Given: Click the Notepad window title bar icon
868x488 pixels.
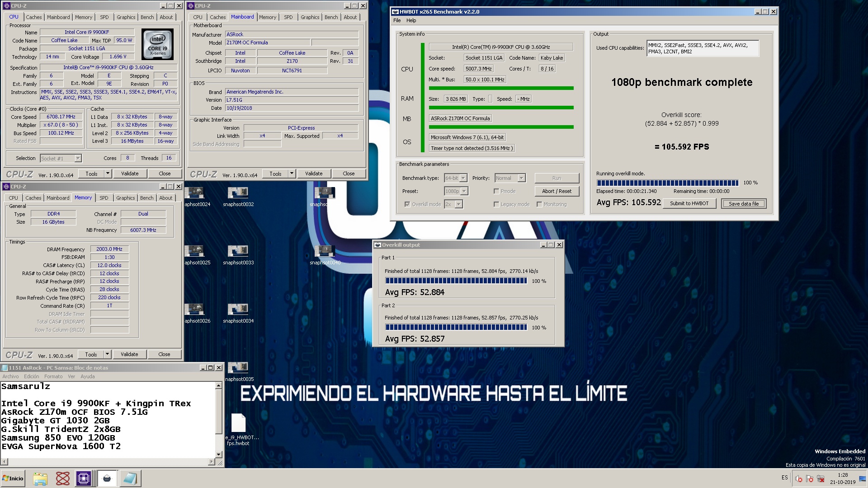Looking at the screenshot, I should pyautogui.click(x=5, y=368).
